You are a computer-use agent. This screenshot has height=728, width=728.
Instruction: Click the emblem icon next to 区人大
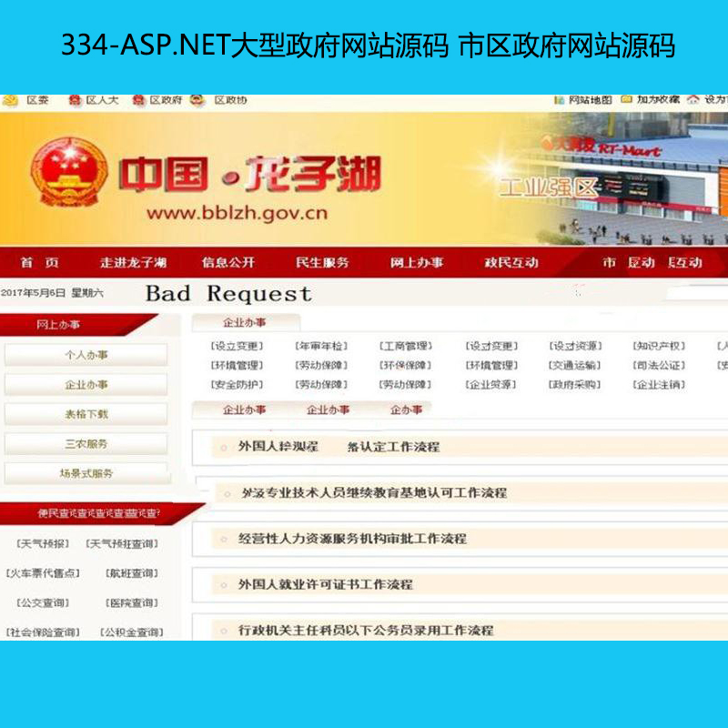coord(73,100)
